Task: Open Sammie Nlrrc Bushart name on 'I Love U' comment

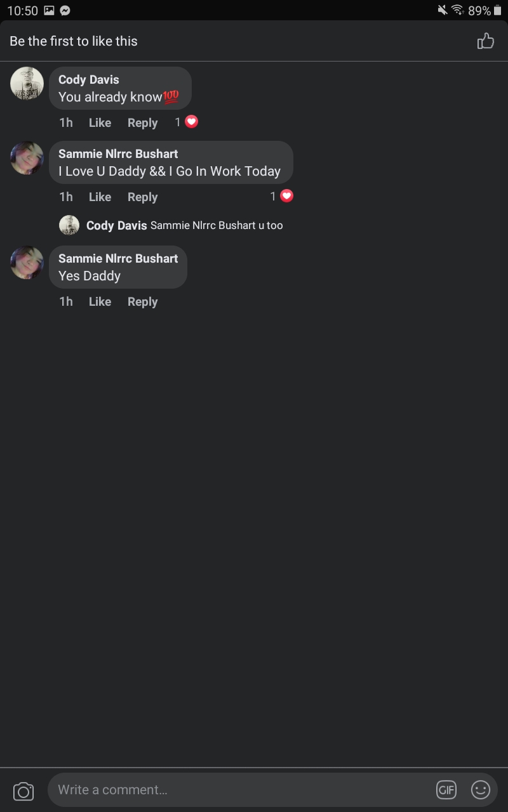Action: 118,154
